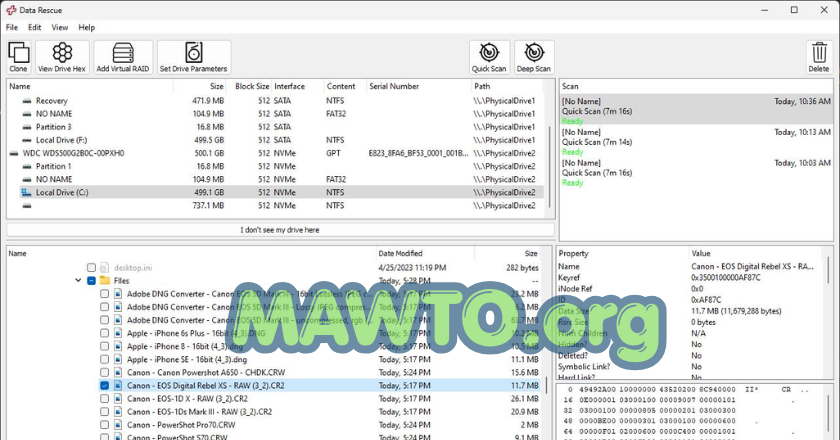Click disk icon for WDC WDS500G2B0C-00PXH0

click(14, 153)
